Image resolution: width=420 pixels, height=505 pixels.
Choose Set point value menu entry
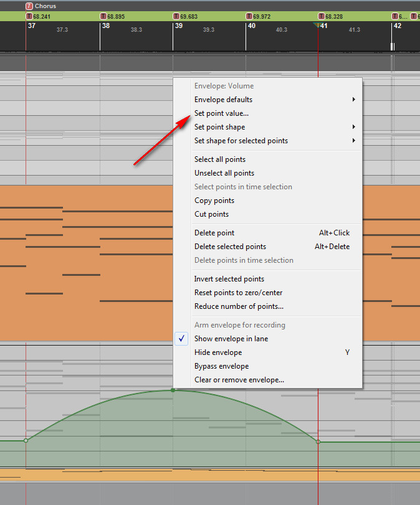pyautogui.click(x=221, y=113)
